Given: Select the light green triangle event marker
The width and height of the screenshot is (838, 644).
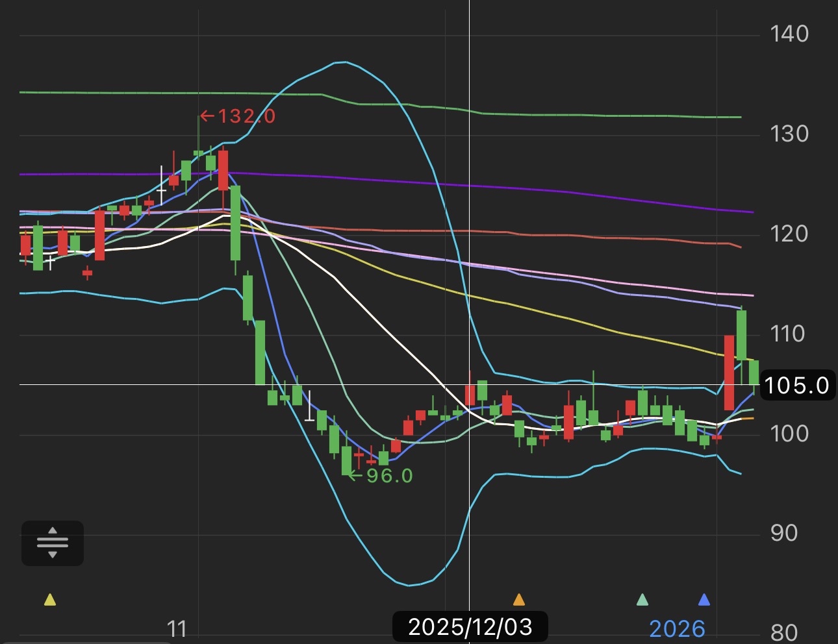Looking at the screenshot, I should pos(642,599).
